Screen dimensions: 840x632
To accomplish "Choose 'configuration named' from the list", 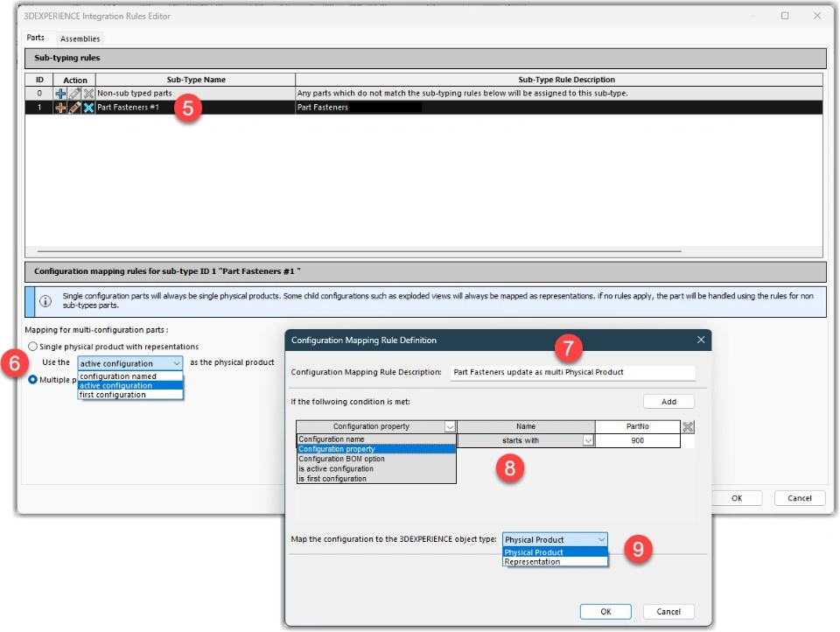I will pos(130,376).
